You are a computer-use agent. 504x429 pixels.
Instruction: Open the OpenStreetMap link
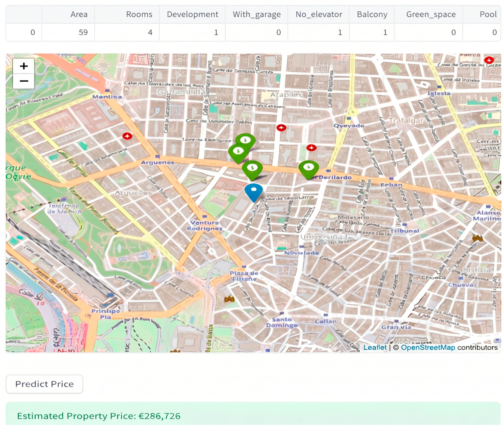[428, 347]
